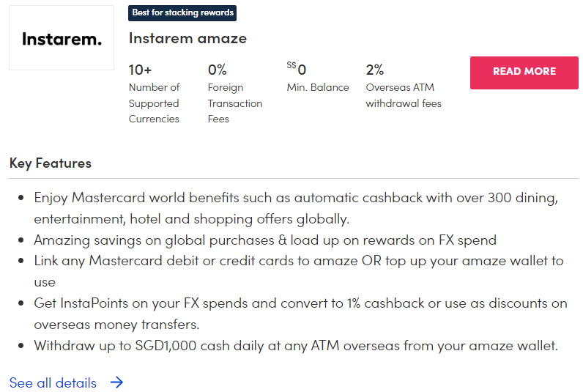Image resolution: width=583 pixels, height=392 pixels.
Task: Select the 'Overseas ATM withdrawal fees' label
Action: point(404,95)
